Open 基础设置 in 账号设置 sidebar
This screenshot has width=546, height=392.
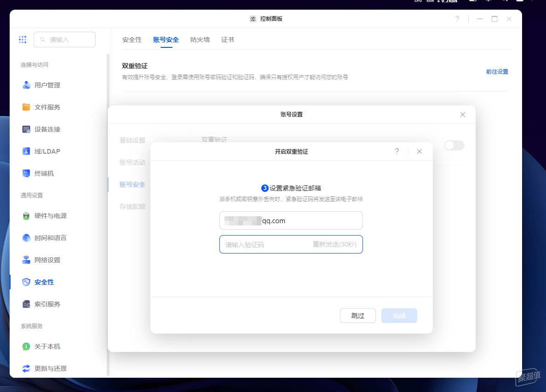(x=132, y=140)
